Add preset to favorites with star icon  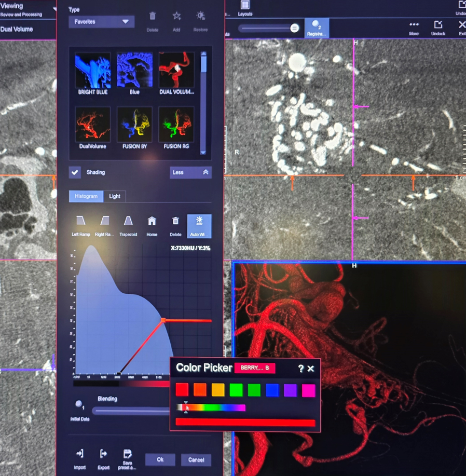176,17
